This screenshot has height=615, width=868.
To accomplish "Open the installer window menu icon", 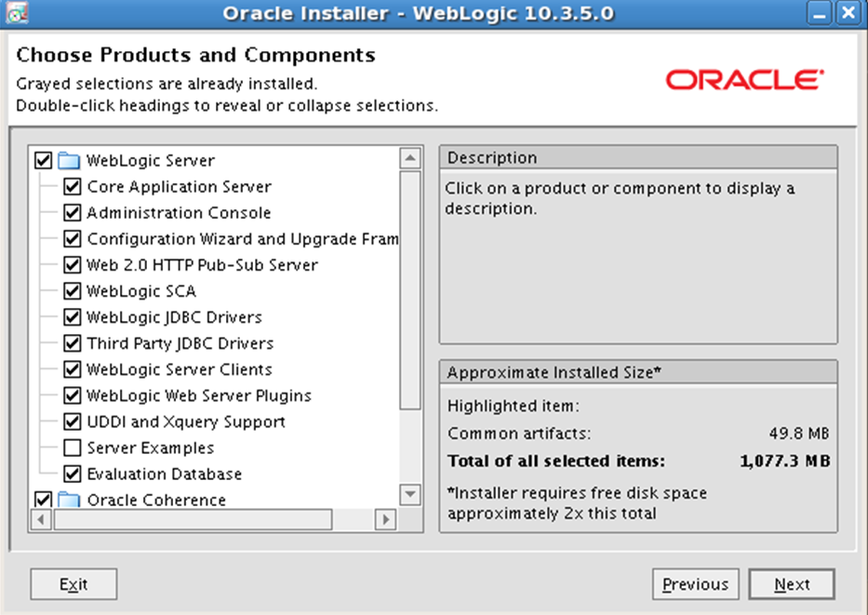I will [x=17, y=13].
